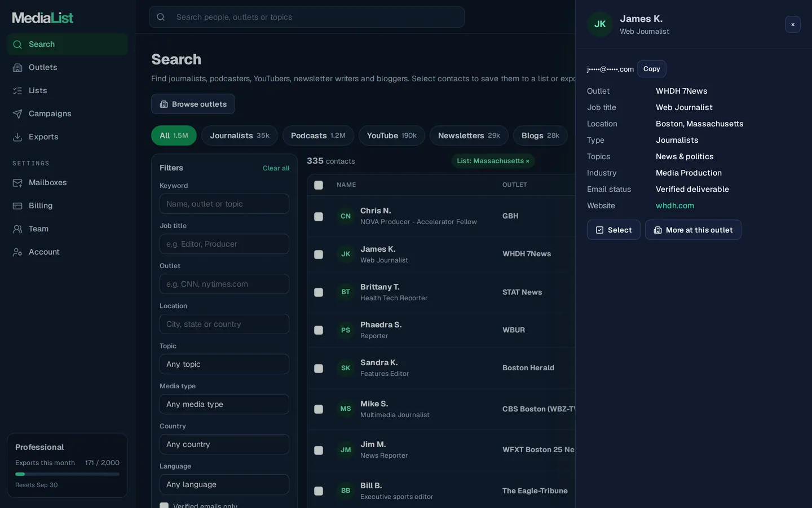Check the box for Brittany T.

[x=319, y=292]
